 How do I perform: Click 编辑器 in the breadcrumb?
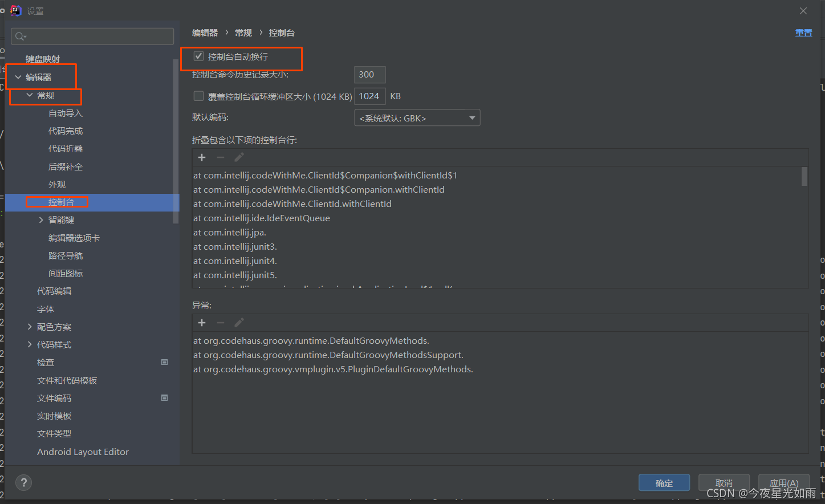click(205, 33)
